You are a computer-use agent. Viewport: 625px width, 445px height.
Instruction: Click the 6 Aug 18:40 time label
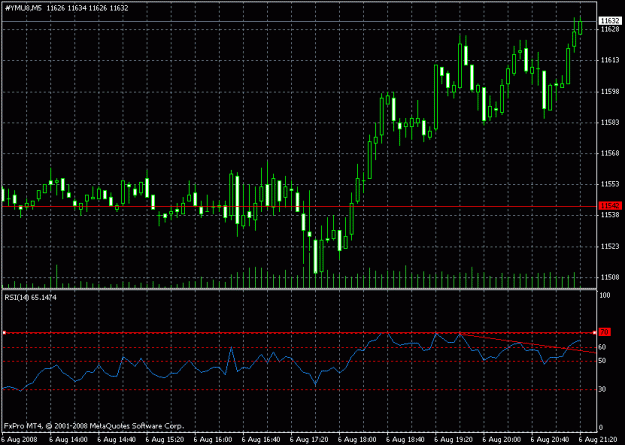(406, 439)
